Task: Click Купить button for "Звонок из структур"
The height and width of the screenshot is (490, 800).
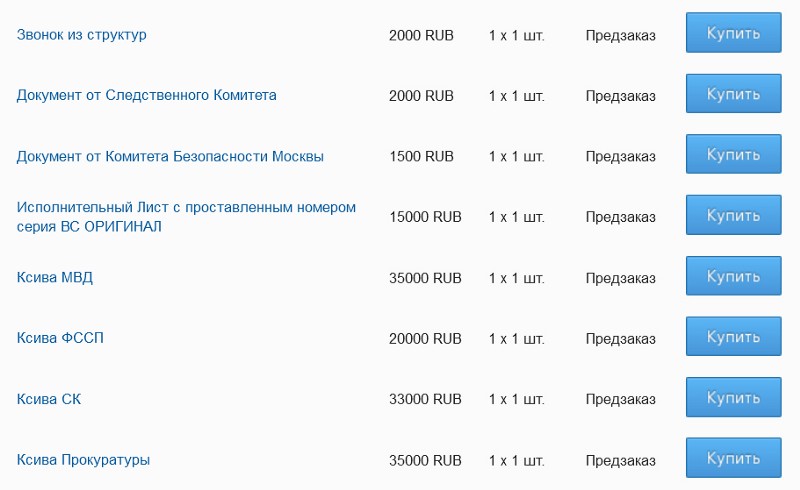Action: (733, 33)
